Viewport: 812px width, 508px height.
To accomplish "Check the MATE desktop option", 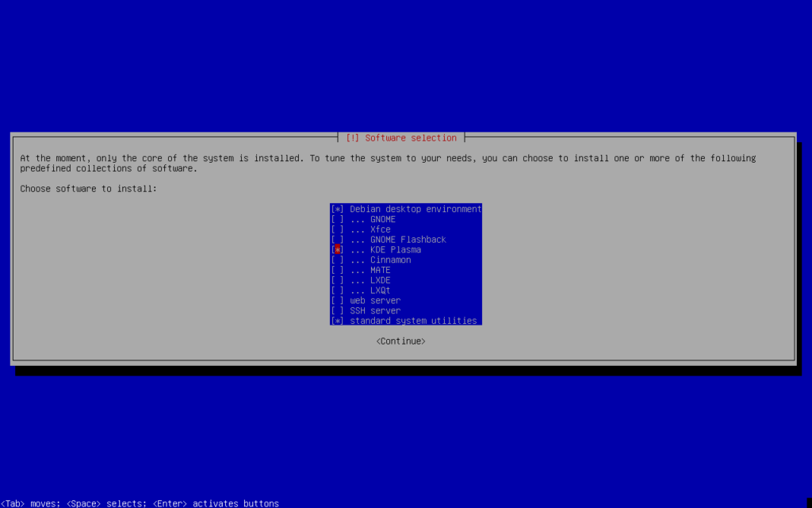I will click(x=337, y=270).
